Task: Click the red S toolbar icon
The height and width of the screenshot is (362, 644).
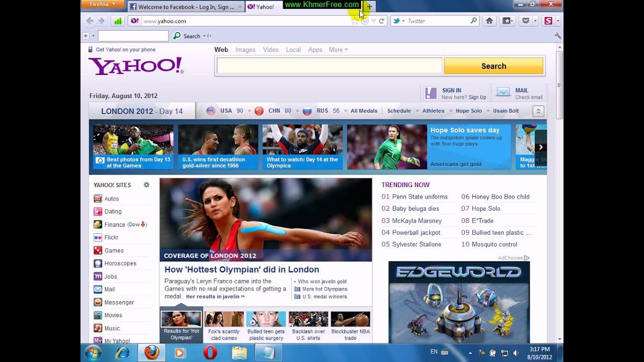Action: point(548,21)
